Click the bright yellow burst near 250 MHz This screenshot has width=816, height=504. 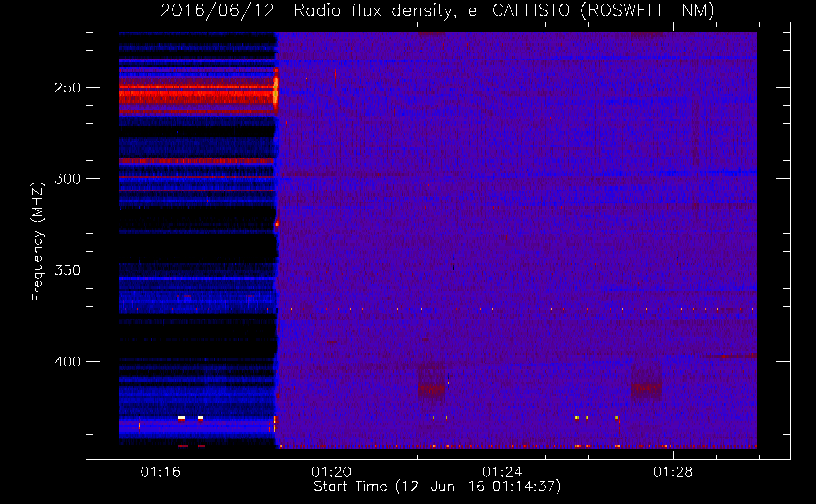tap(275, 91)
